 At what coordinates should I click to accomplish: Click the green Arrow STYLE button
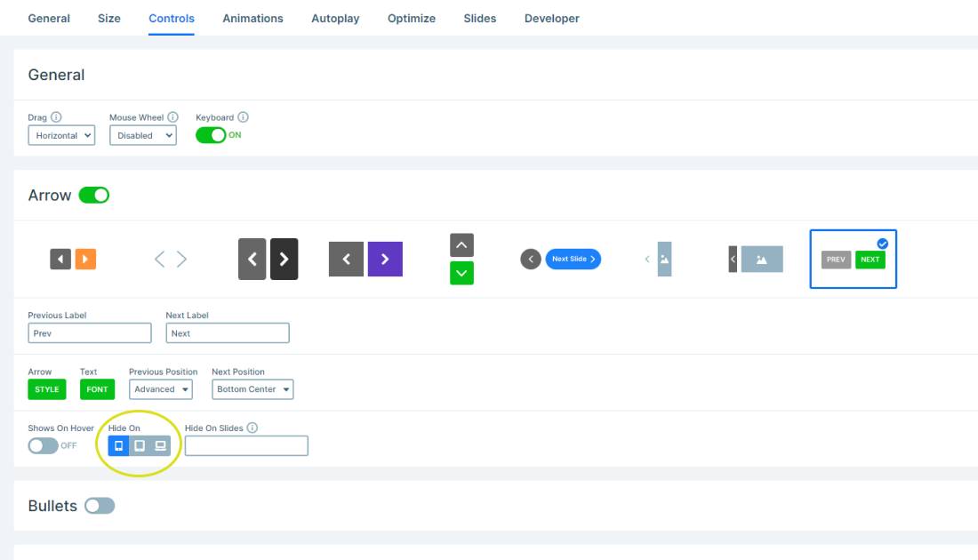point(47,389)
